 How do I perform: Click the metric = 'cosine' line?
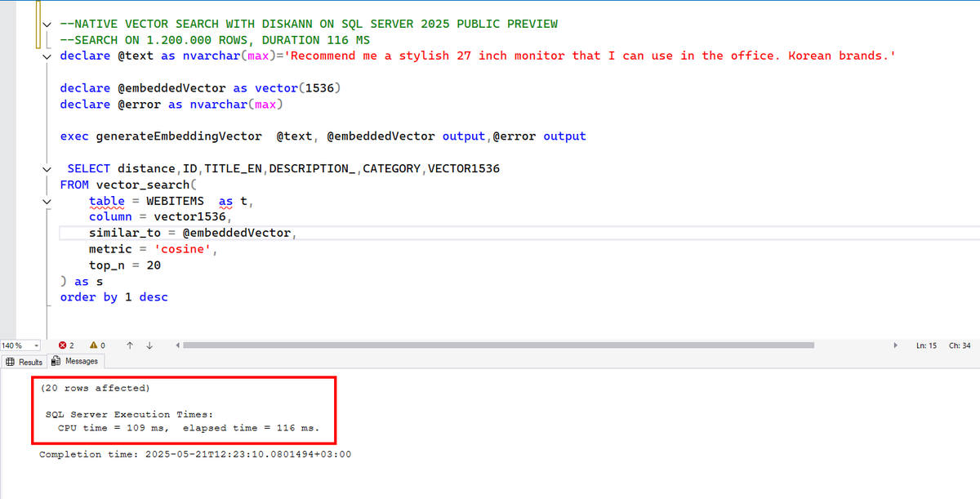tap(154, 249)
